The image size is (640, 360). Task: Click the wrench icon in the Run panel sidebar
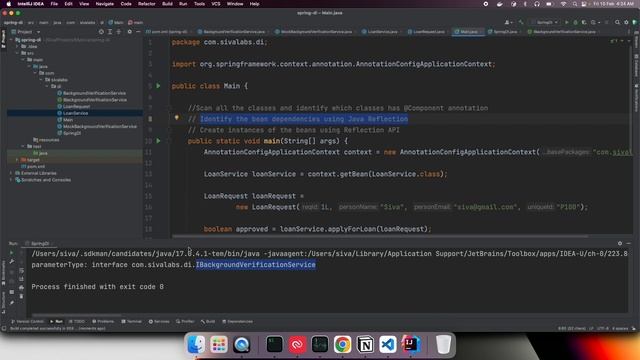(11, 261)
